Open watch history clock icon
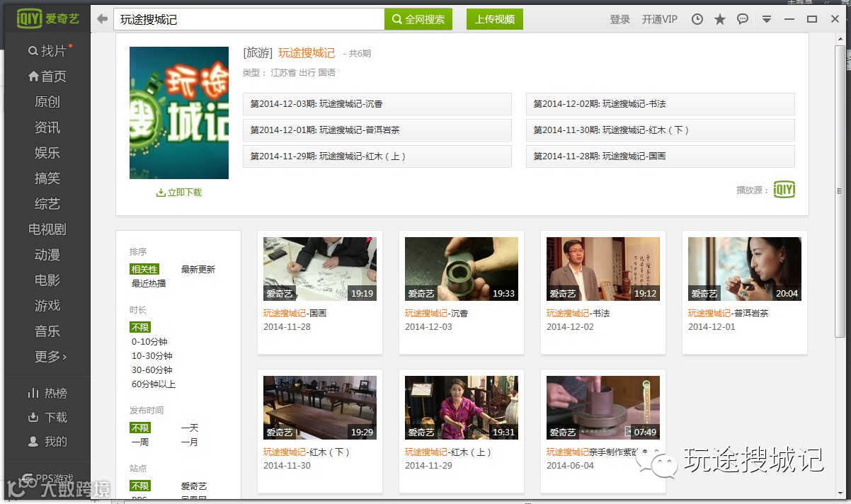The width and height of the screenshot is (851, 504). point(697,19)
